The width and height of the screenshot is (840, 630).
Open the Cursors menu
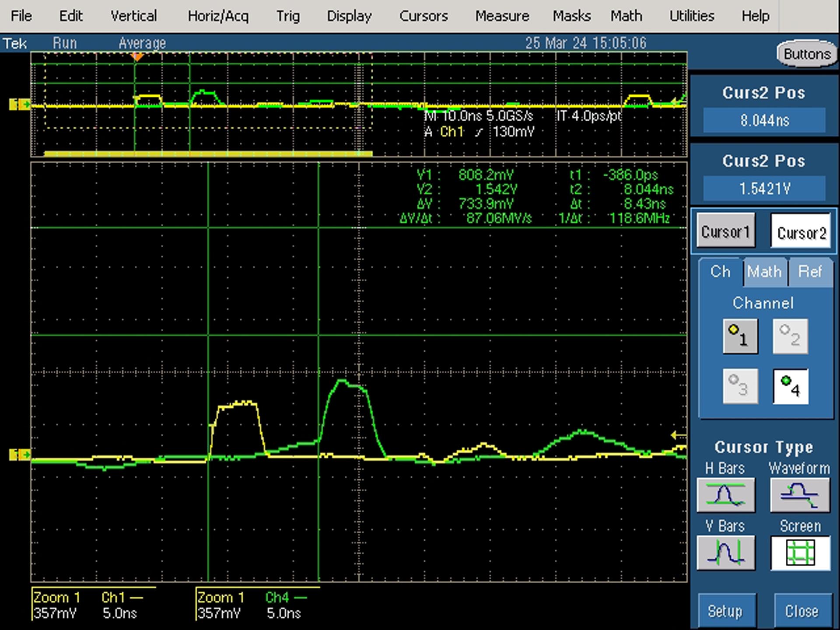[423, 16]
